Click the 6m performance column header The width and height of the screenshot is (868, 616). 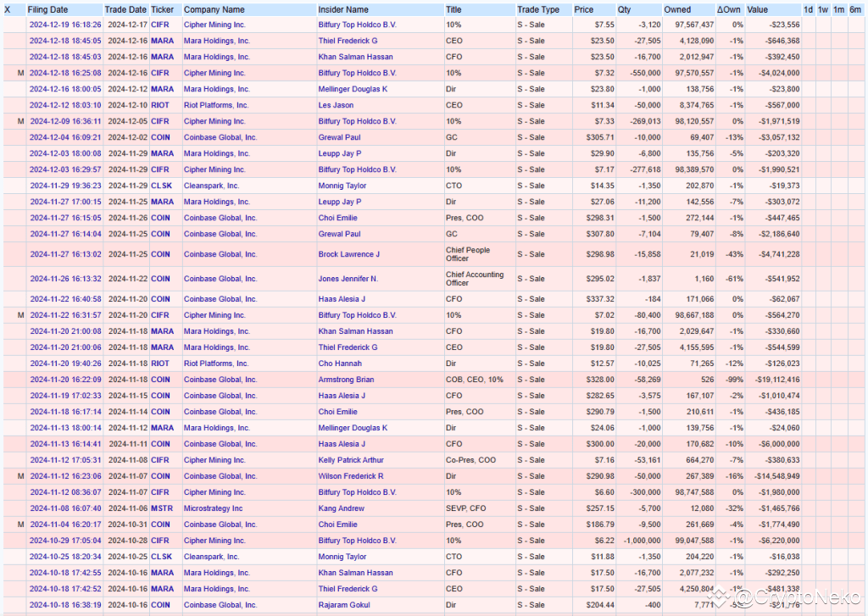(855, 9)
